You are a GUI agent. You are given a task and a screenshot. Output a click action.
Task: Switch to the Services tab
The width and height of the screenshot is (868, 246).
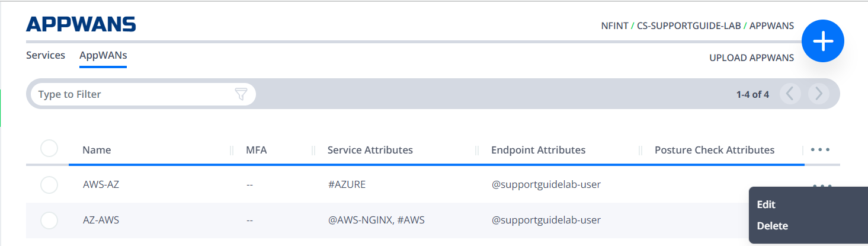[x=46, y=55]
